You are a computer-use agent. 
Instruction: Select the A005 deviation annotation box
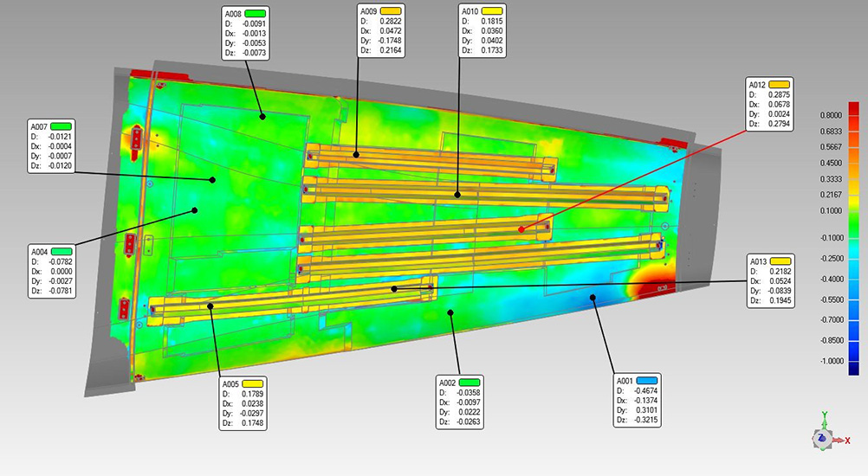point(243,403)
